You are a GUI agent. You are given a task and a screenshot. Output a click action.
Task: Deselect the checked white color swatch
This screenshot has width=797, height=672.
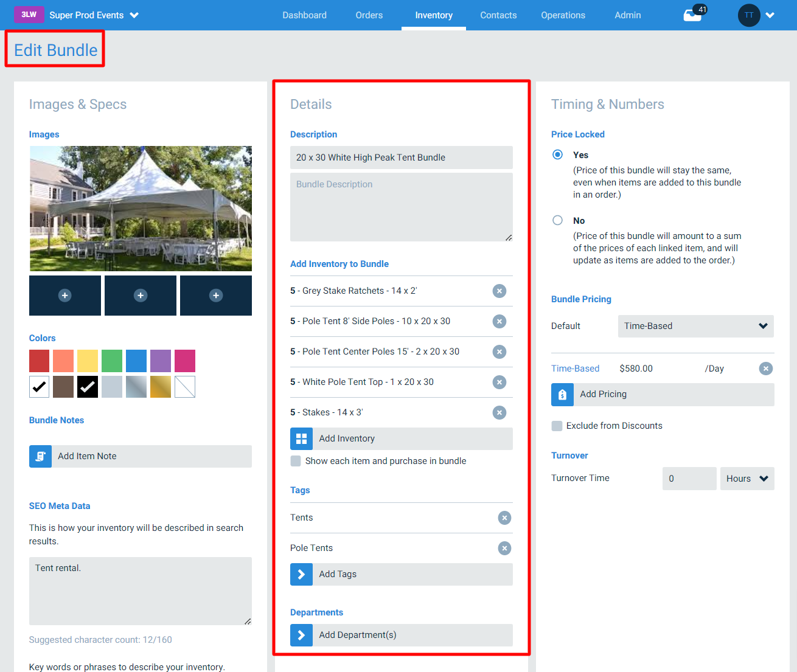[x=40, y=387]
